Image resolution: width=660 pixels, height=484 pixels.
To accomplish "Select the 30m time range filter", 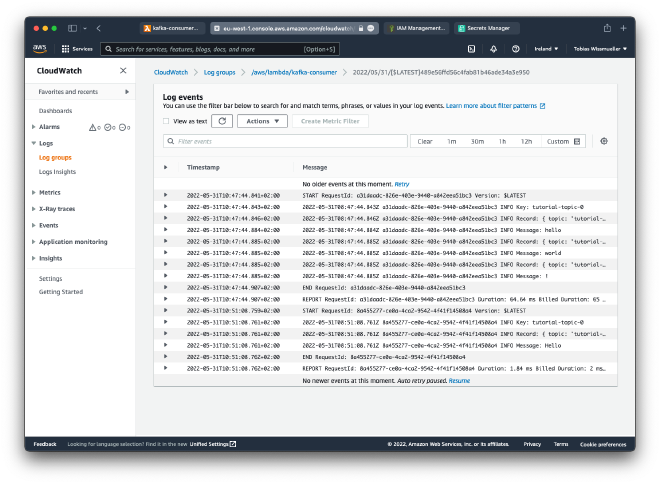I will coord(477,141).
